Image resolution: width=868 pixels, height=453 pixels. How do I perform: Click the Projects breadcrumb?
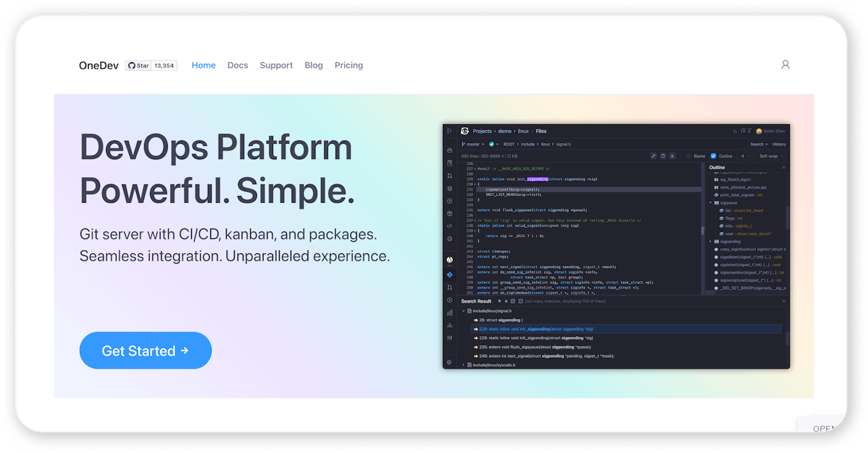coord(482,131)
